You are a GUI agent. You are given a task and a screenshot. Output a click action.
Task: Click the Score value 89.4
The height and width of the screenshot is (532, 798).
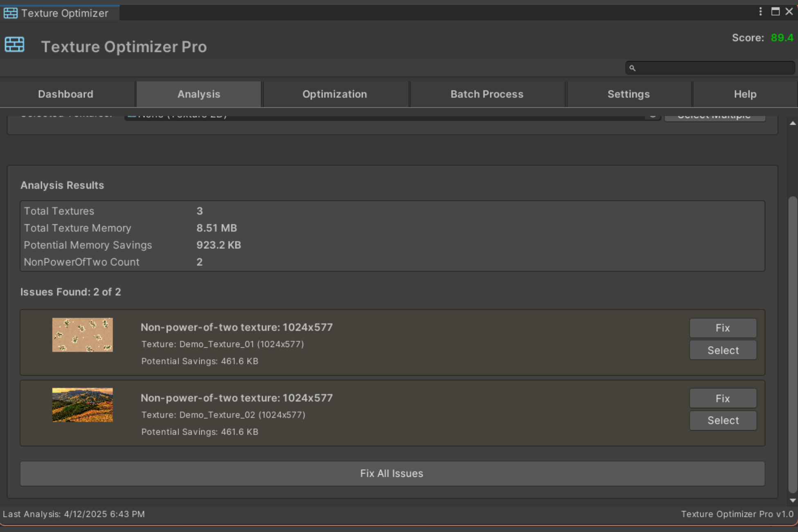click(782, 38)
